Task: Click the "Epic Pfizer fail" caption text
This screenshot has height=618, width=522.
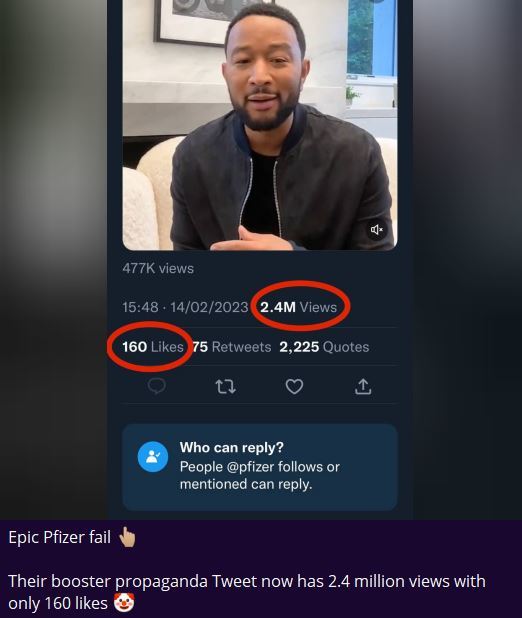Action: 60,537
